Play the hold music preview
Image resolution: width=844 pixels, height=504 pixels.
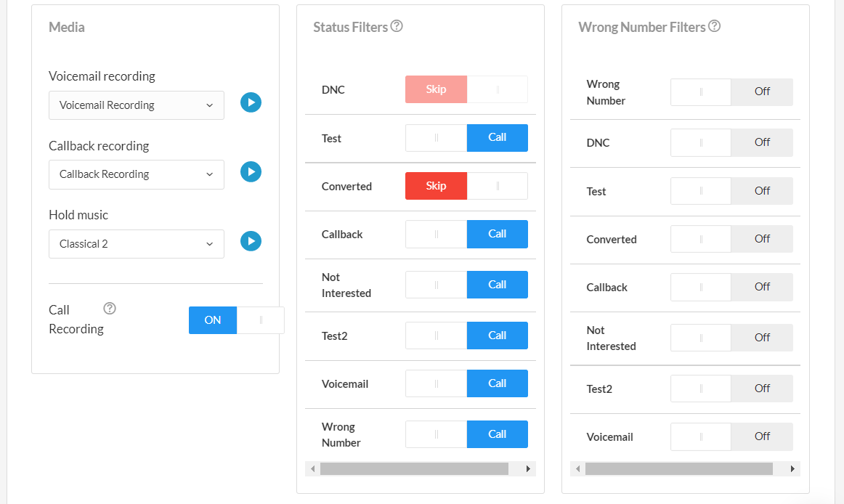251,241
